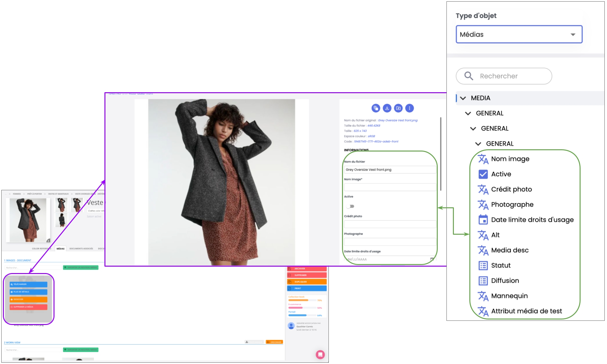Click the user avatar of Gauthier Cornic
The image size is (607, 364).
pyautogui.click(x=291, y=326)
